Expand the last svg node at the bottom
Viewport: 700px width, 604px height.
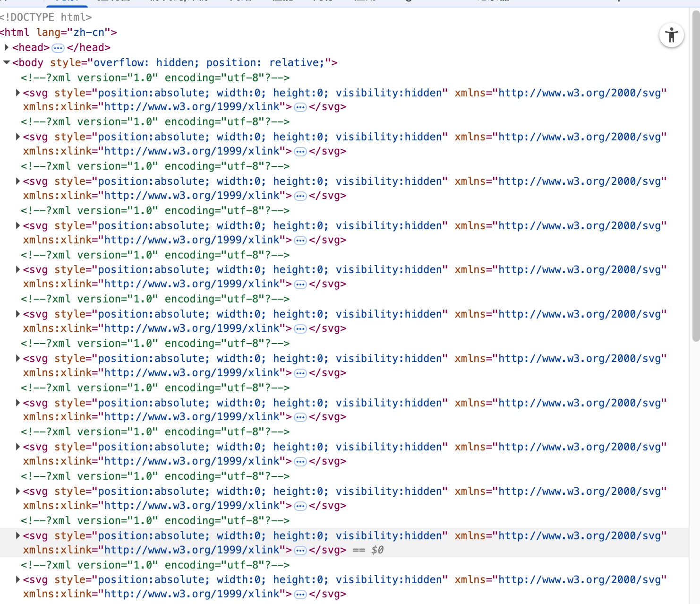18,579
